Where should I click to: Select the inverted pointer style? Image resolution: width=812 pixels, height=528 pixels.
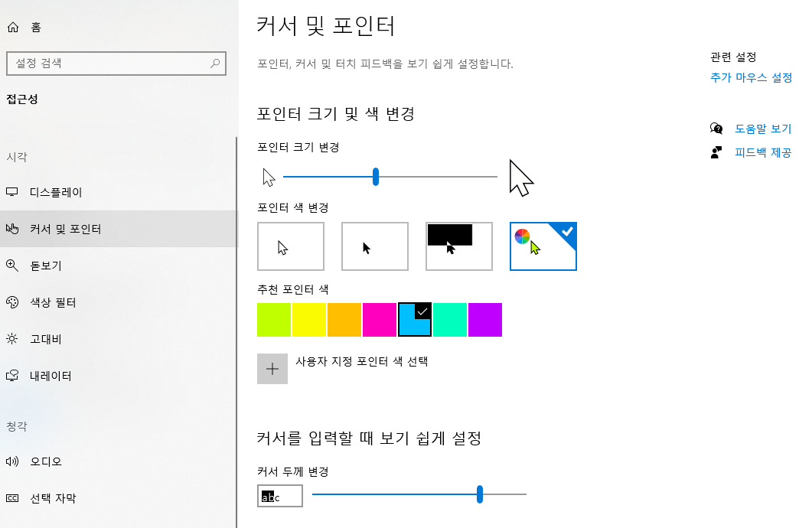click(x=458, y=246)
